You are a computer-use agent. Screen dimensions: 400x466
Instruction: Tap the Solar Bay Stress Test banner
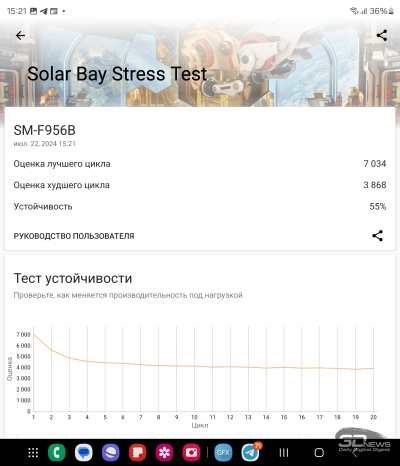[117, 74]
